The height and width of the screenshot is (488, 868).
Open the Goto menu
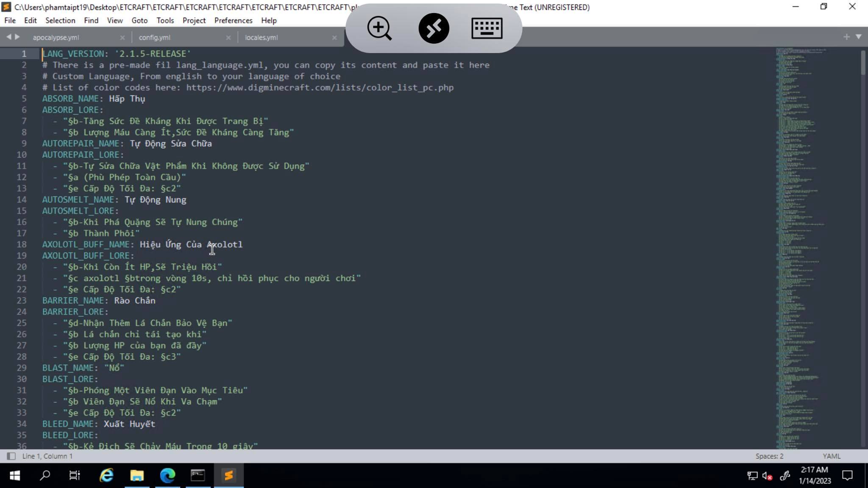(139, 20)
